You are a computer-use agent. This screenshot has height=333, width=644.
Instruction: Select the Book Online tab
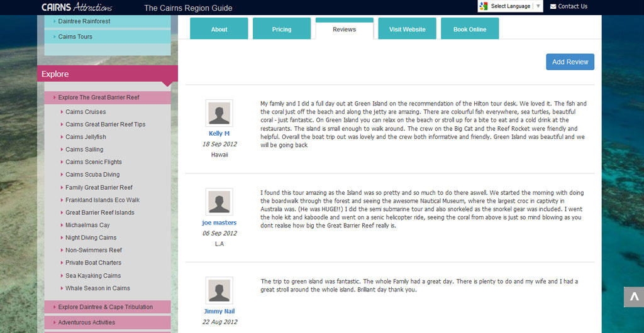pos(469,30)
